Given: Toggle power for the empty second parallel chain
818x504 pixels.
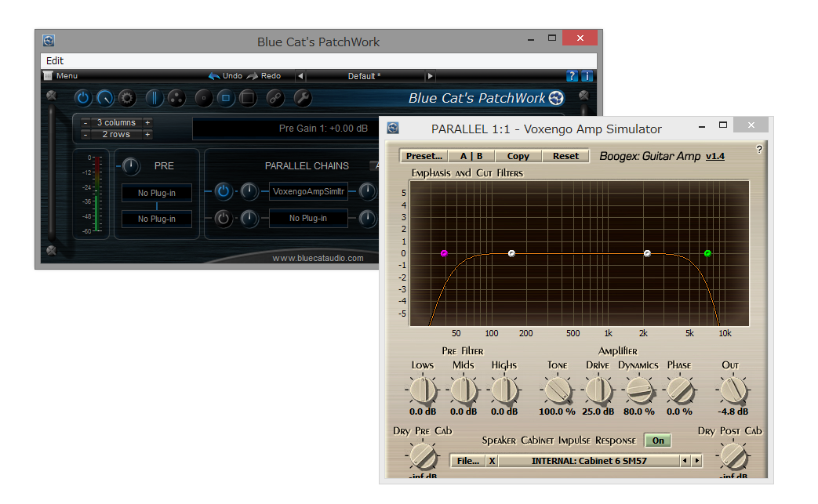Looking at the screenshot, I should pyautogui.click(x=224, y=219).
